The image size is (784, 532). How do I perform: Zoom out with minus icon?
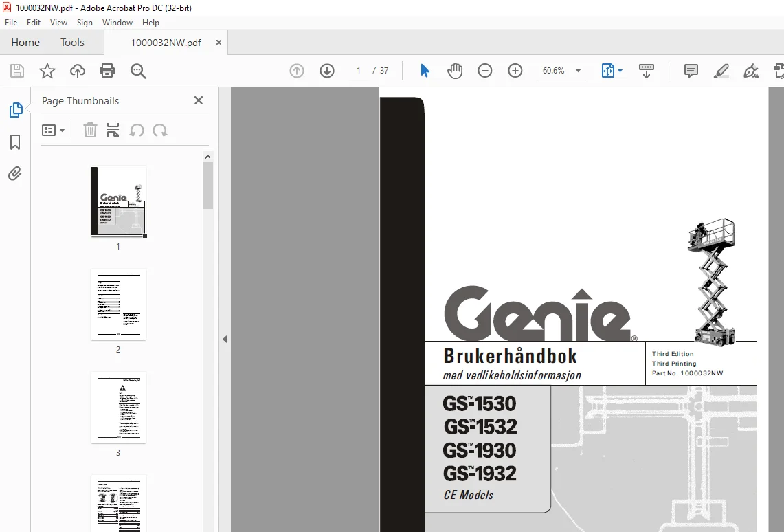click(484, 71)
